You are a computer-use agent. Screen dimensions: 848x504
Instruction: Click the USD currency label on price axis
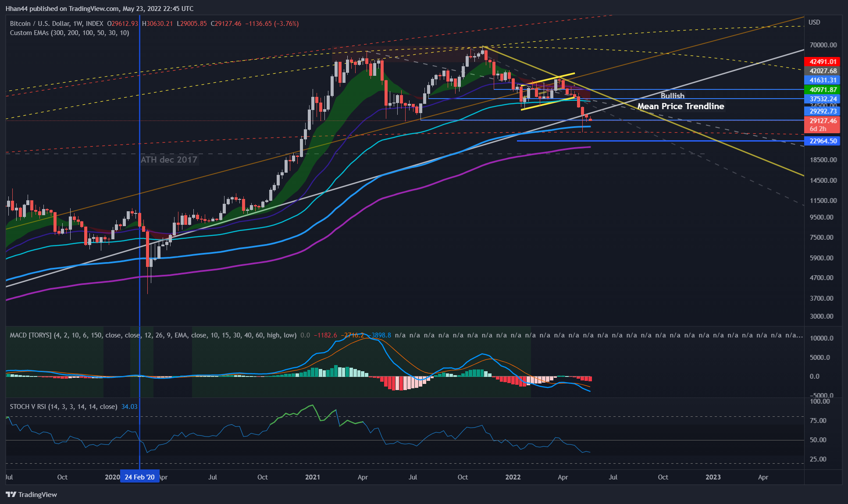(x=814, y=22)
